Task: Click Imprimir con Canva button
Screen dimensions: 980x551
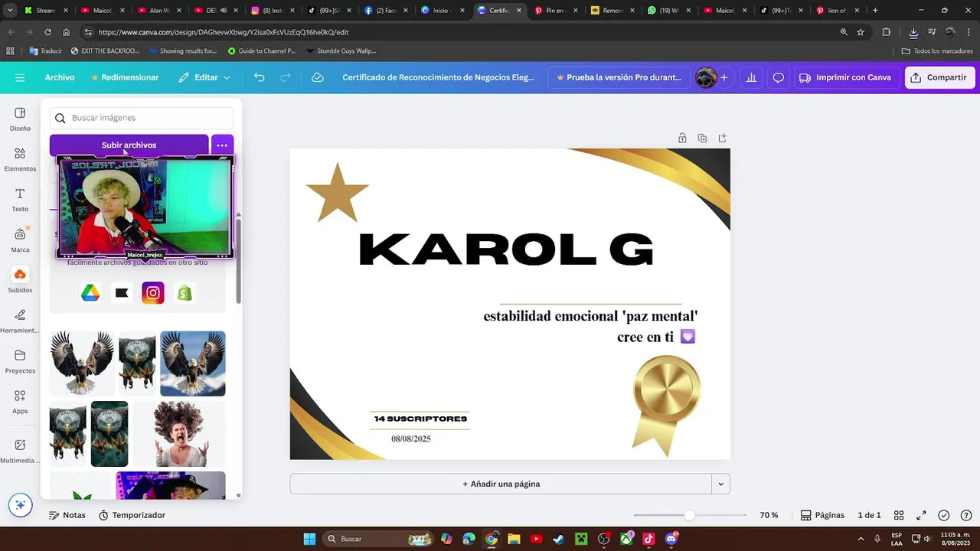Action: point(846,77)
